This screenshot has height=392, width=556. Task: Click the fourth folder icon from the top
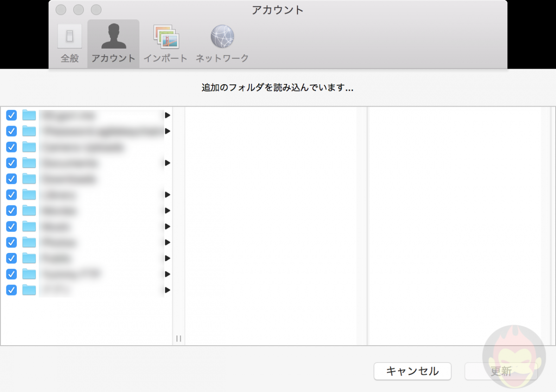pyautogui.click(x=29, y=163)
